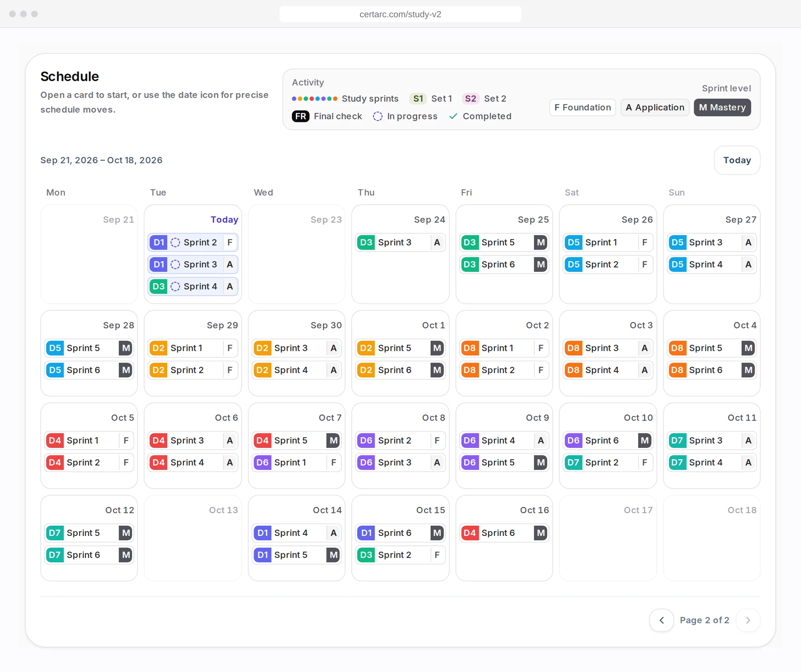Jump to Today button
This screenshot has width=801, height=672.
(737, 160)
